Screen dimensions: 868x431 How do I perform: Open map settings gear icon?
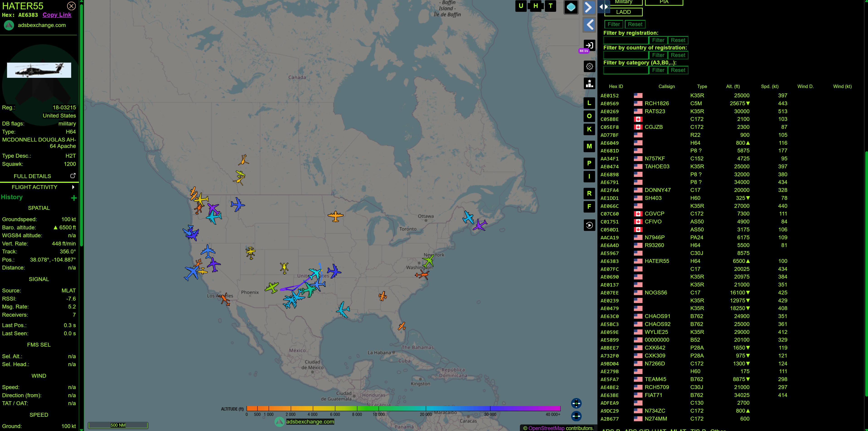click(x=589, y=66)
